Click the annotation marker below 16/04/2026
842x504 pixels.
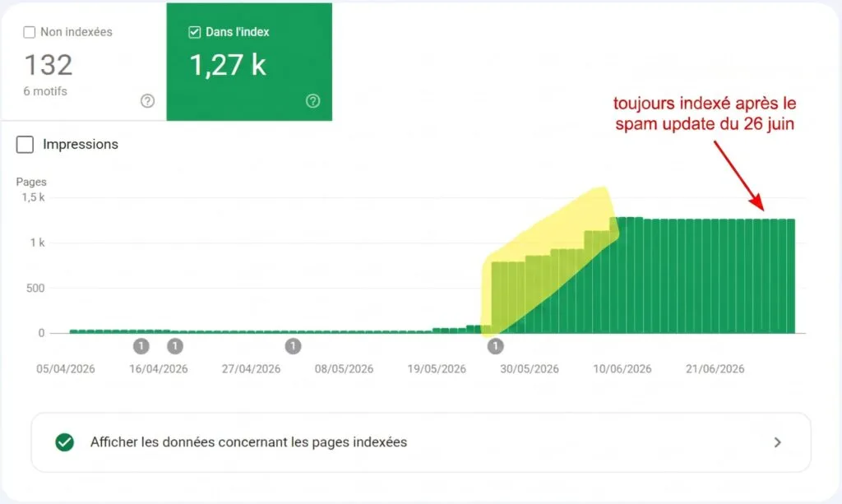[175, 346]
